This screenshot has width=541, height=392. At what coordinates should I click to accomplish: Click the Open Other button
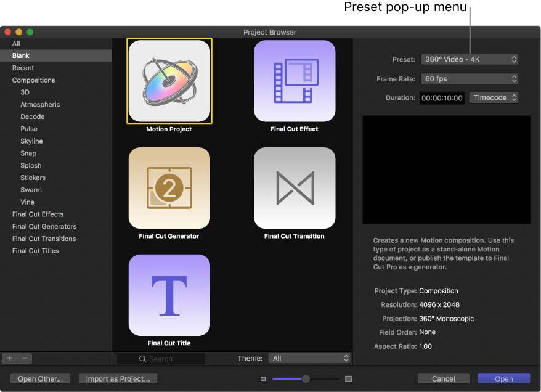click(x=39, y=378)
